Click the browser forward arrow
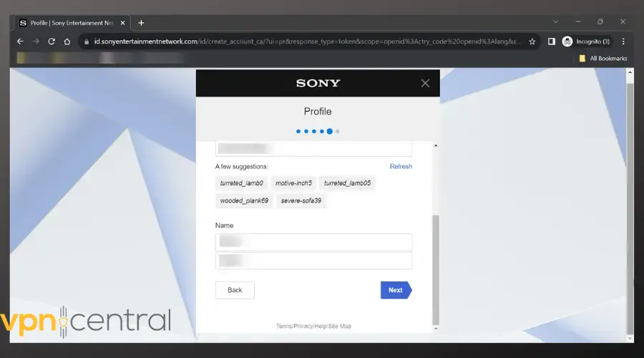The height and width of the screenshot is (358, 644). click(x=36, y=42)
